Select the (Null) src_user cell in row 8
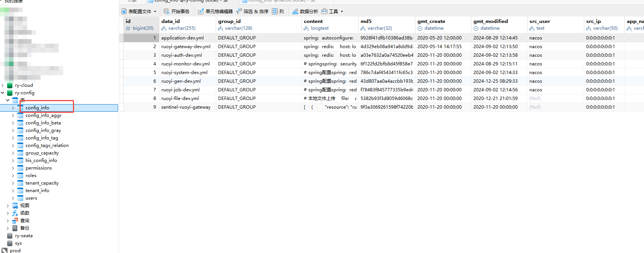 [x=555, y=98]
